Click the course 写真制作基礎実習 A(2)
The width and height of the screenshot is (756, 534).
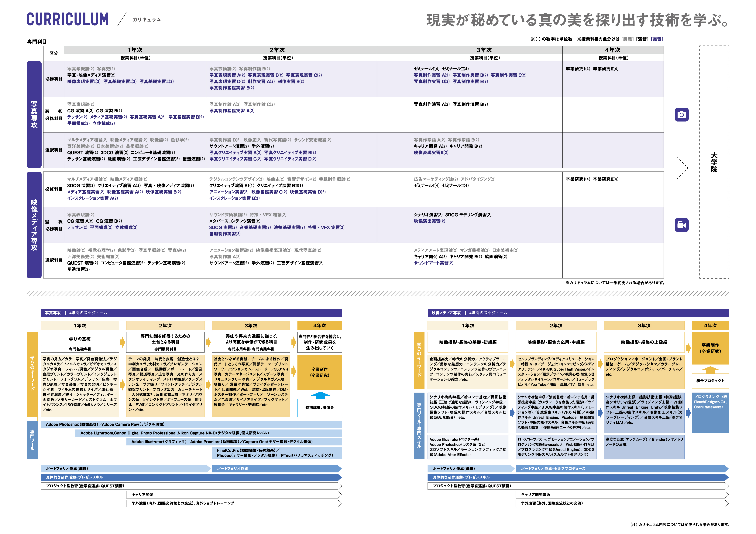pos(232,111)
